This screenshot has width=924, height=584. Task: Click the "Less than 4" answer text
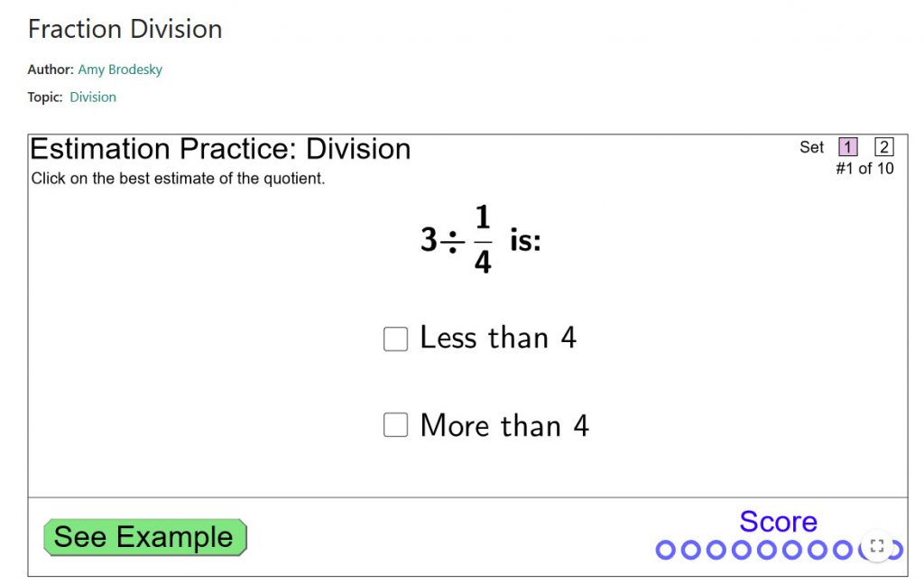[498, 338]
